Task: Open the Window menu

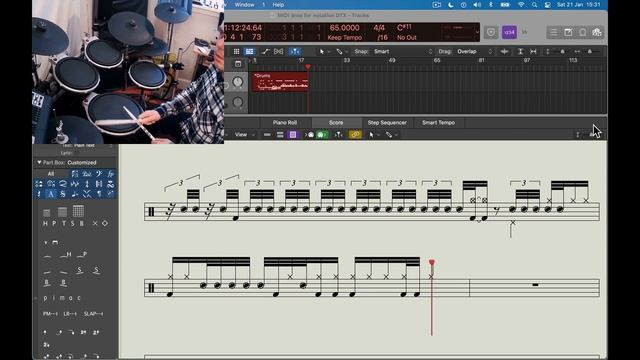Action: coord(244,5)
